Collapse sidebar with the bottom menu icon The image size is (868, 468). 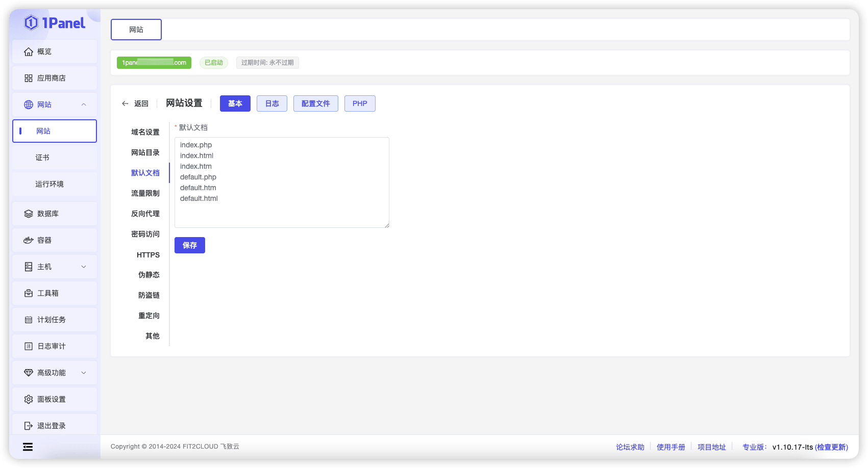(28, 447)
